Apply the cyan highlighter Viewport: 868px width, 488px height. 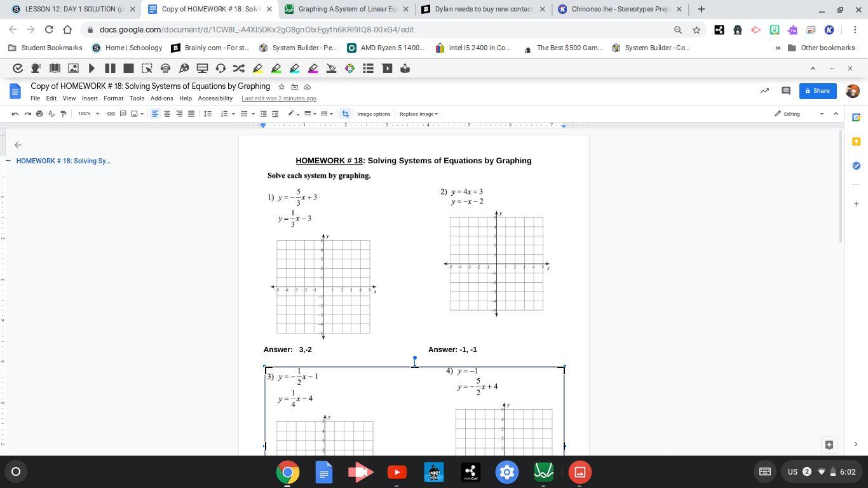294,69
